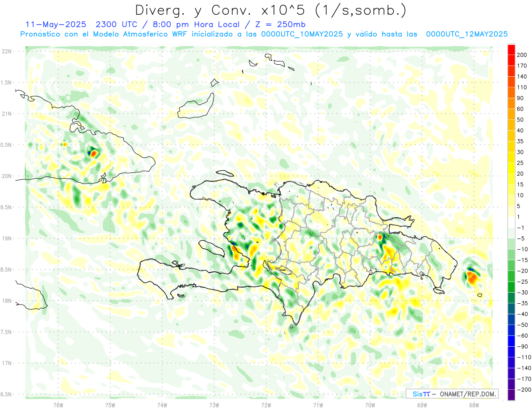Click the red divergence spot over eastern Cuba
The height and width of the screenshot is (411, 532).
[x=94, y=154]
